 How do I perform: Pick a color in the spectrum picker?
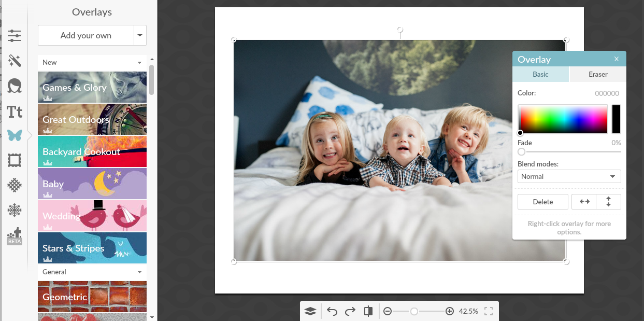click(563, 119)
